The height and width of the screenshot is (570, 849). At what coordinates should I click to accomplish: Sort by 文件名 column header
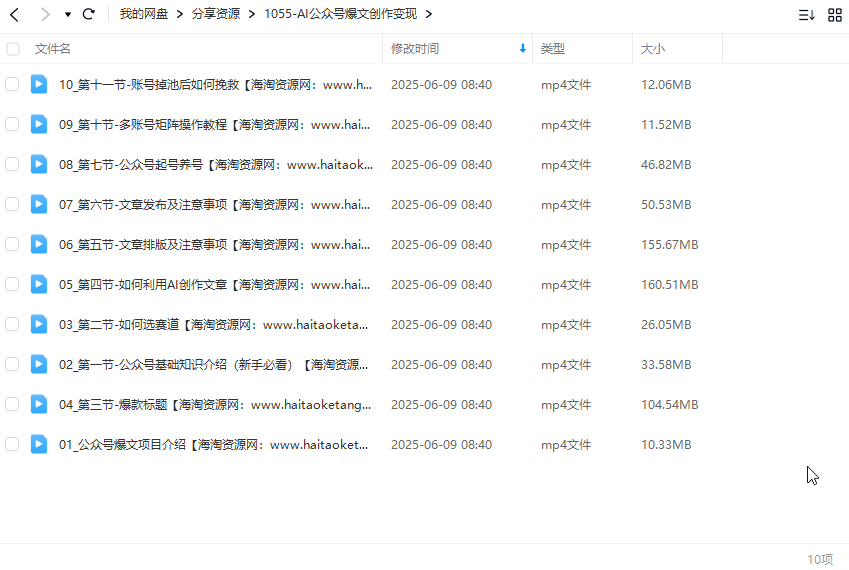(53, 49)
